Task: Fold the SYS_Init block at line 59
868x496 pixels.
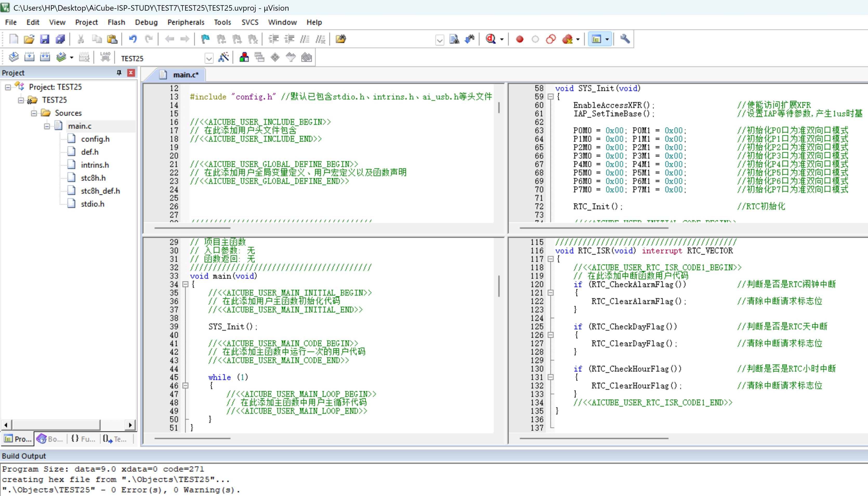Action: click(550, 96)
